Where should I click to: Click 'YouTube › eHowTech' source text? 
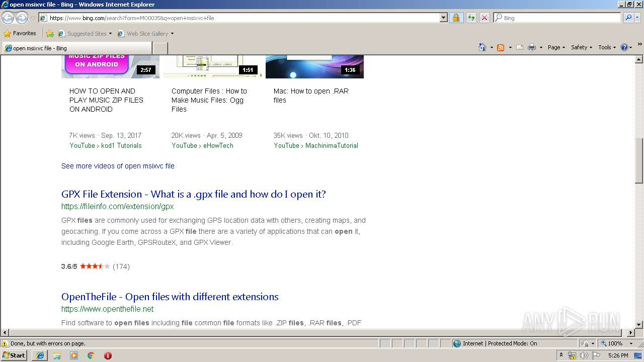(202, 145)
